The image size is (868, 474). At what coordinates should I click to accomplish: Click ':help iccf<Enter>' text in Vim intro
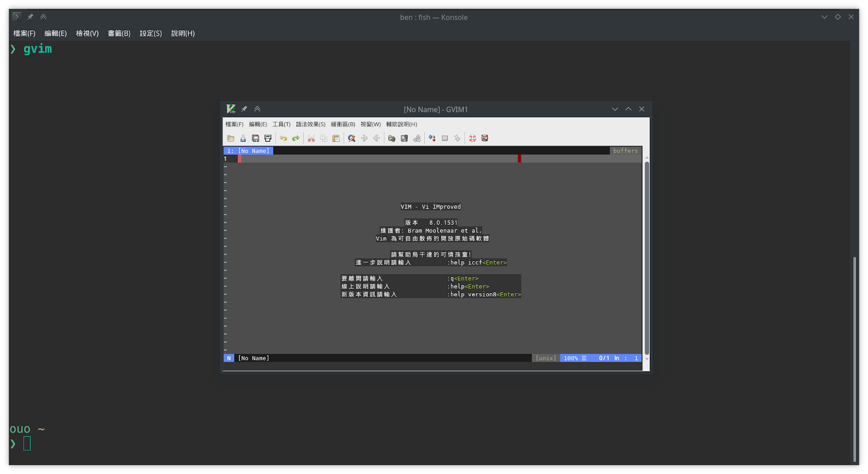click(477, 263)
